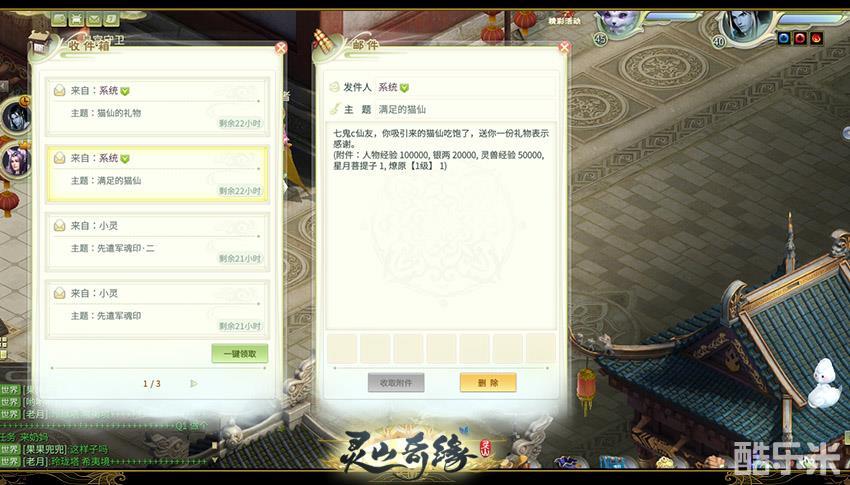Open mail 猫仙的礼物 from 系统
850x485 pixels.
click(x=157, y=106)
